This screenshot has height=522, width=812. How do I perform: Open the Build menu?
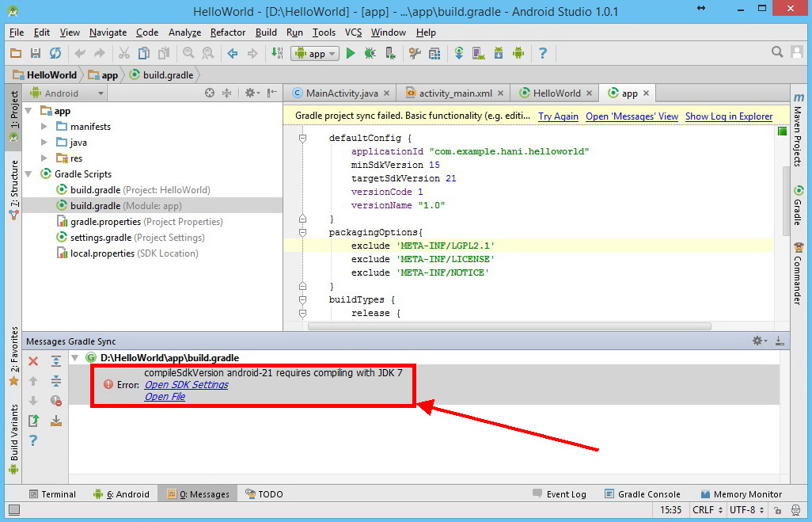pyautogui.click(x=266, y=32)
